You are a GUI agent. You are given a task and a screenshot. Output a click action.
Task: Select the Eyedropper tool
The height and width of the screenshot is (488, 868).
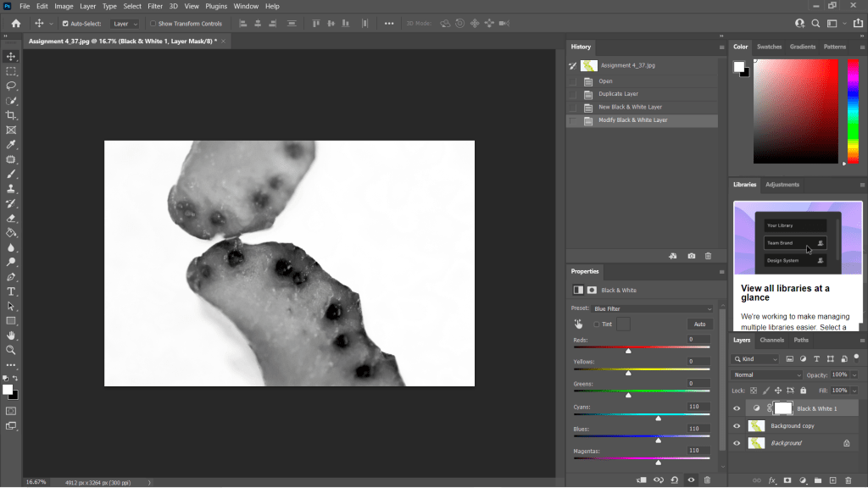pyautogui.click(x=11, y=145)
